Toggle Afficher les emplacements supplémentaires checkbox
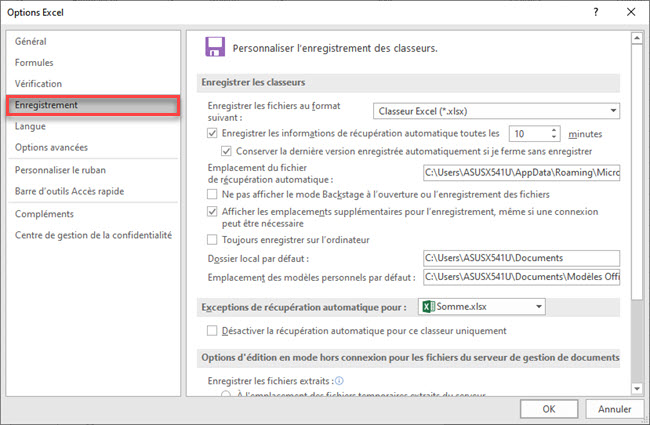This screenshot has height=425, width=650. coord(212,211)
